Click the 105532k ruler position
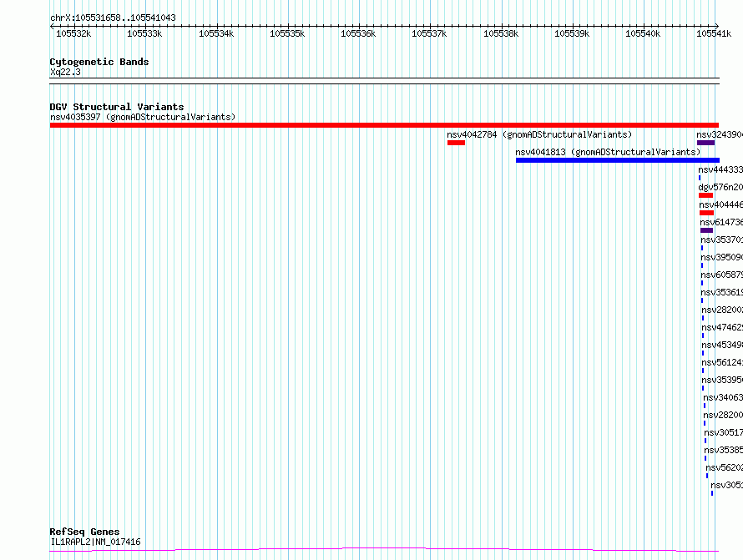 point(73,33)
